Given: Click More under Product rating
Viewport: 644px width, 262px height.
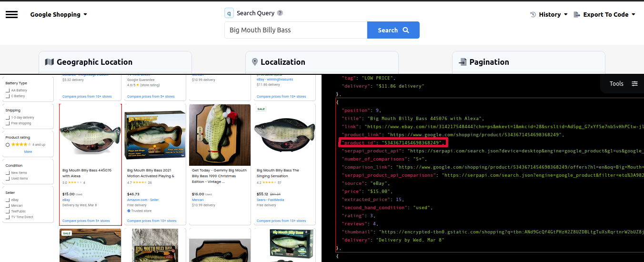Looking at the screenshot, I should [x=28, y=152].
